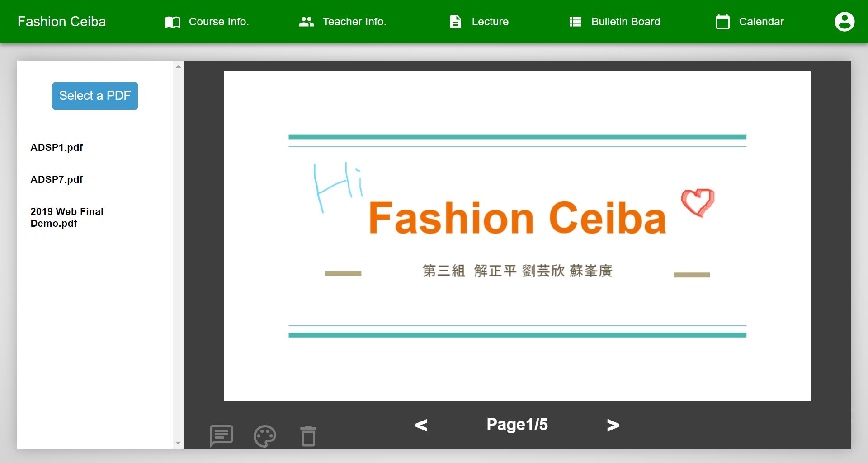Click the Page1/5 indicator
This screenshot has height=463, width=868.
pos(517,425)
